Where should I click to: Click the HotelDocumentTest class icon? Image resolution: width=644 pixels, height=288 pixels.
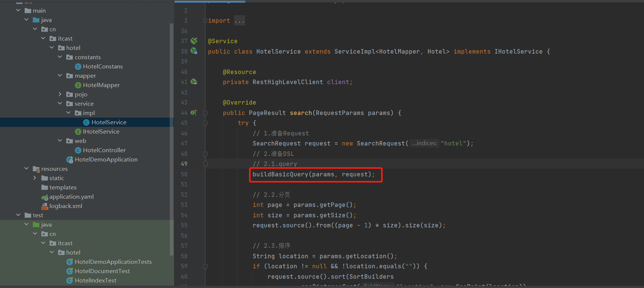tap(70, 271)
